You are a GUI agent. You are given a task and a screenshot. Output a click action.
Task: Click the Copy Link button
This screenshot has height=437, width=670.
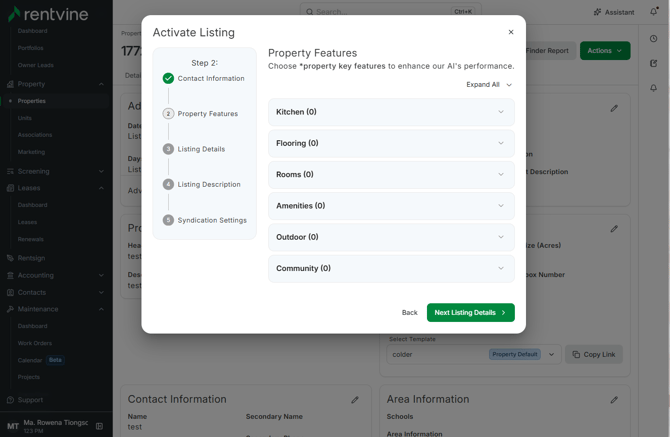(594, 355)
